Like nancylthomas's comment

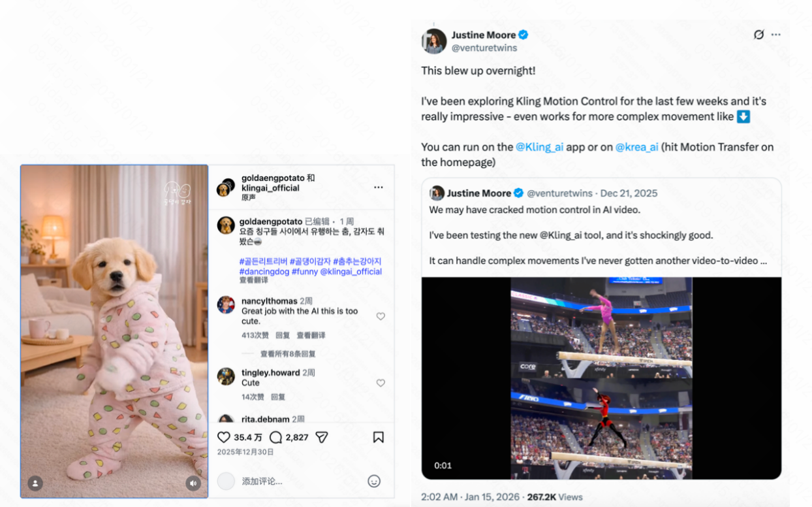(381, 316)
